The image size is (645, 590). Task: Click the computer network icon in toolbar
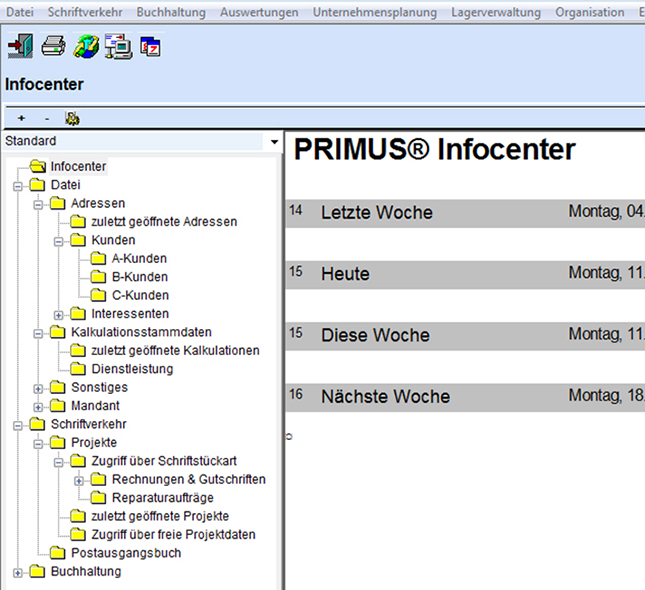point(118,46)
